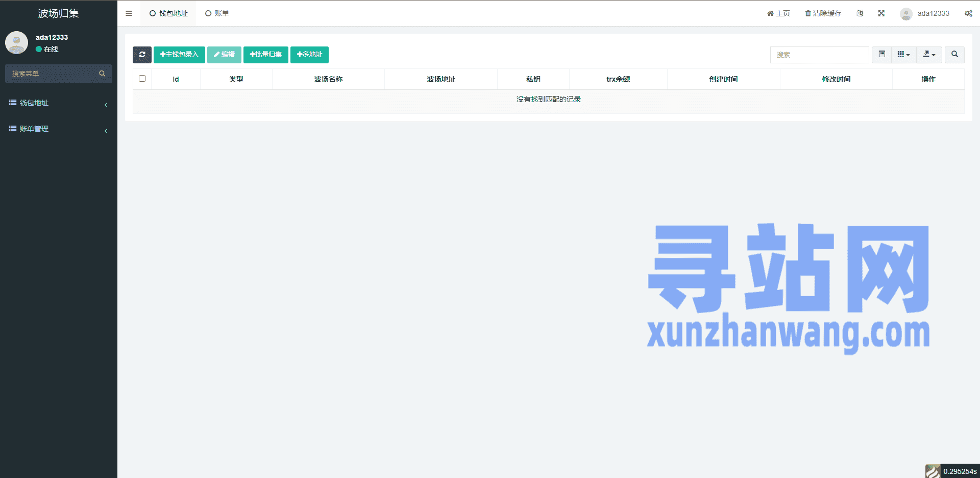Screen dimensions: 980x478
Task: Switch to the 账单 tab
Action: pyautogui.click(x=217, y=13)
